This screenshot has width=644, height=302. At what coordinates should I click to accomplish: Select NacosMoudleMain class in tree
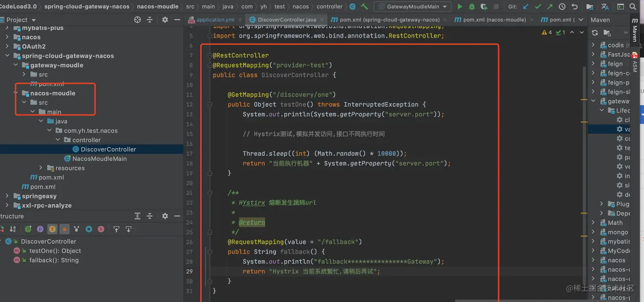[99, 158]
